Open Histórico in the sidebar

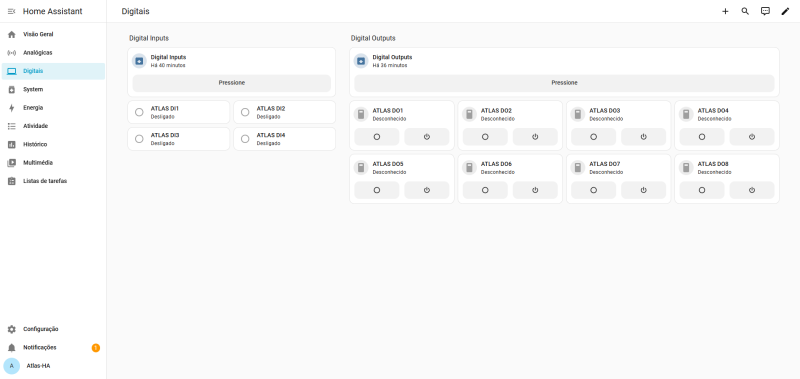[53, 144]
